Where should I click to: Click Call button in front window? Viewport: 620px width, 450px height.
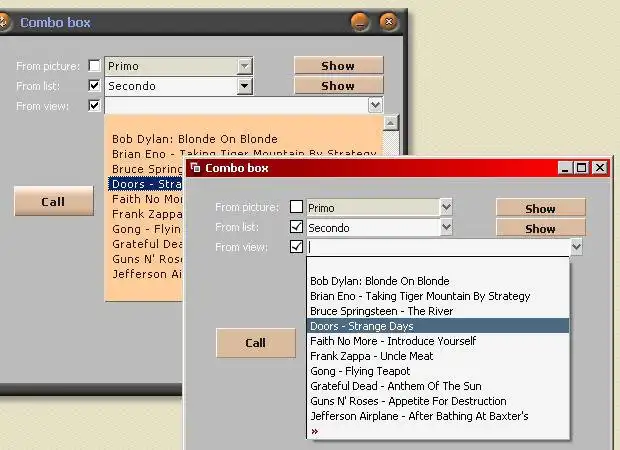tap(255, 343)
